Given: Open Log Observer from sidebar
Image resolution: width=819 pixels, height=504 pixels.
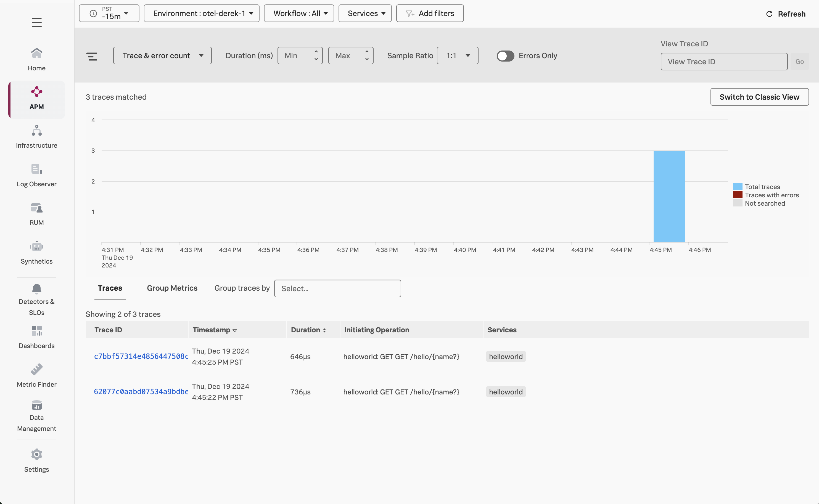Looking at the screenshot, I should 36,175.
